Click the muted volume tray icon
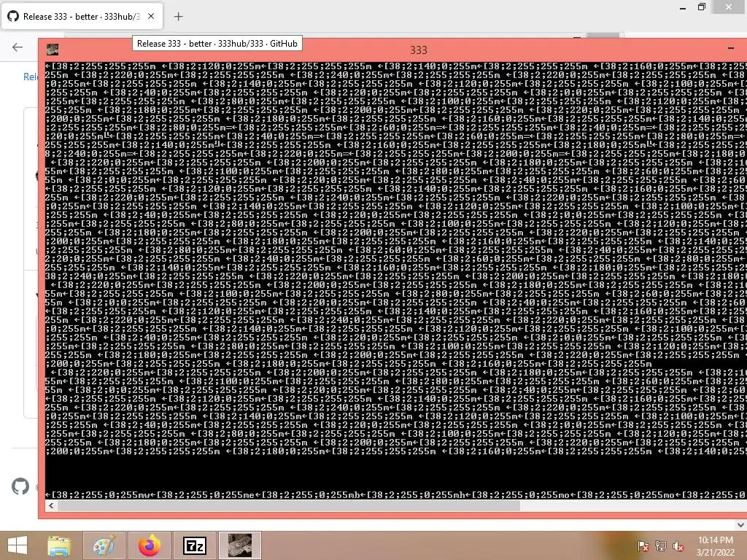The height and width of the screenshot is (560, 747). [678, 546]
